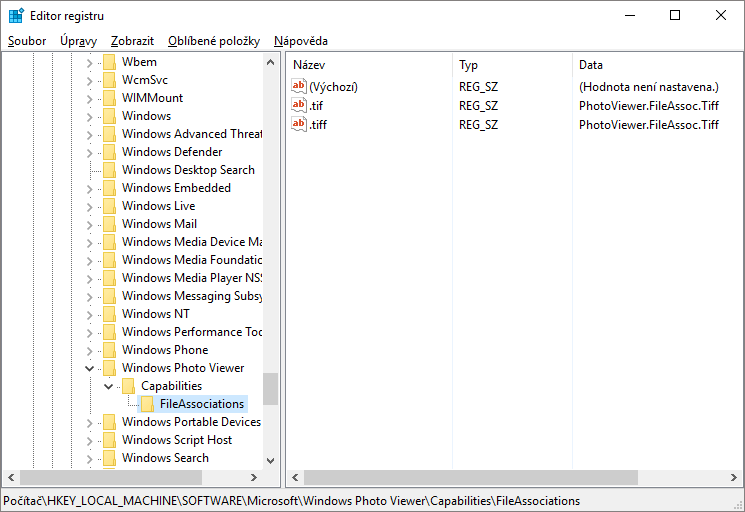Click the string value icon beside .tif
This screenshot has height=512, width=745.
coord(298,105)
